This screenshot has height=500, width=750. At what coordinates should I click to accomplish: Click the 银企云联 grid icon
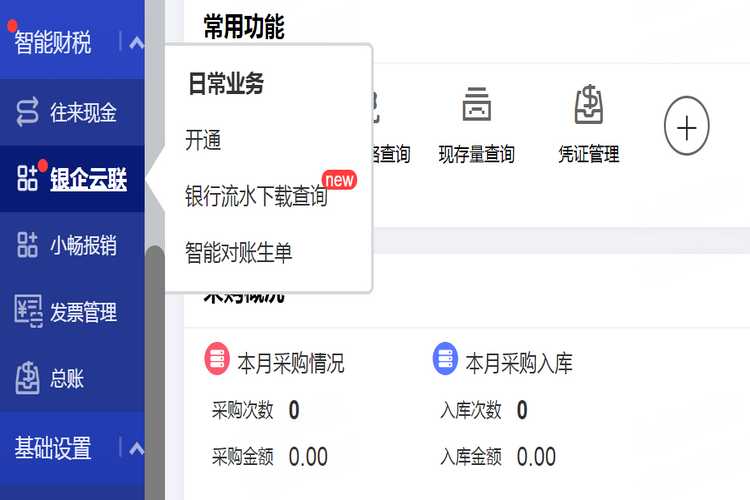click(27, 180)
